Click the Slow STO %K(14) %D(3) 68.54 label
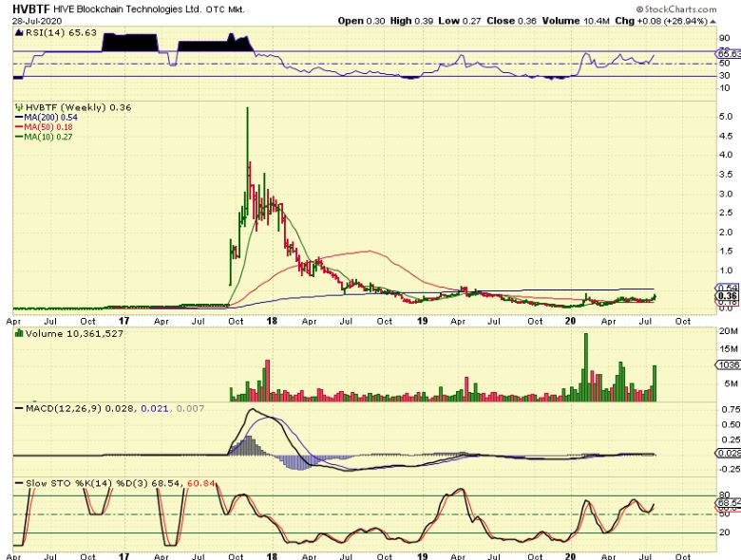The height and width of the screenshot is (560, 741). (x=103, y=483)
